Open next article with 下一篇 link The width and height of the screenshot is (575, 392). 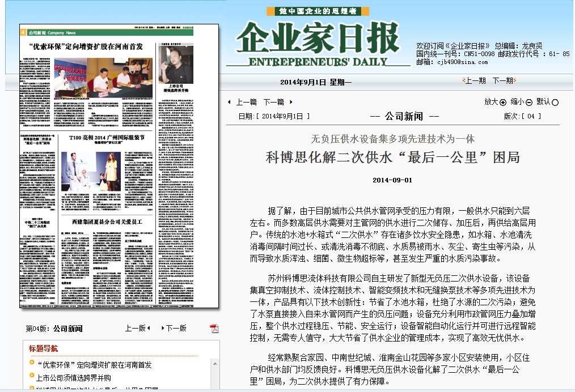(273, 103)
